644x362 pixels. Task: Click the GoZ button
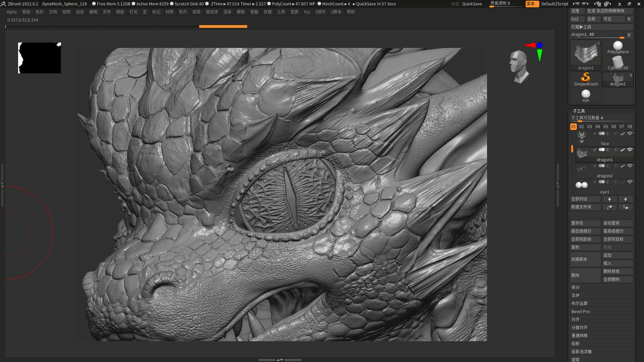(x=577, y=19)
